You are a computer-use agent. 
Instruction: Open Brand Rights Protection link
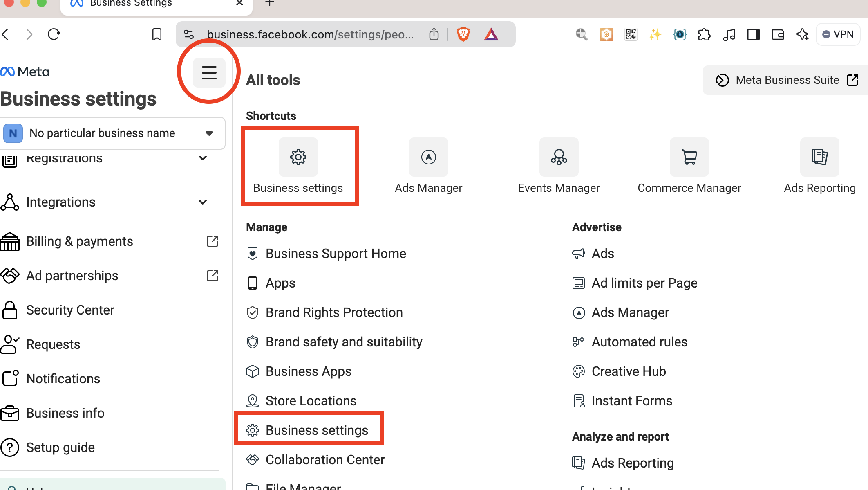pos(334,312)
